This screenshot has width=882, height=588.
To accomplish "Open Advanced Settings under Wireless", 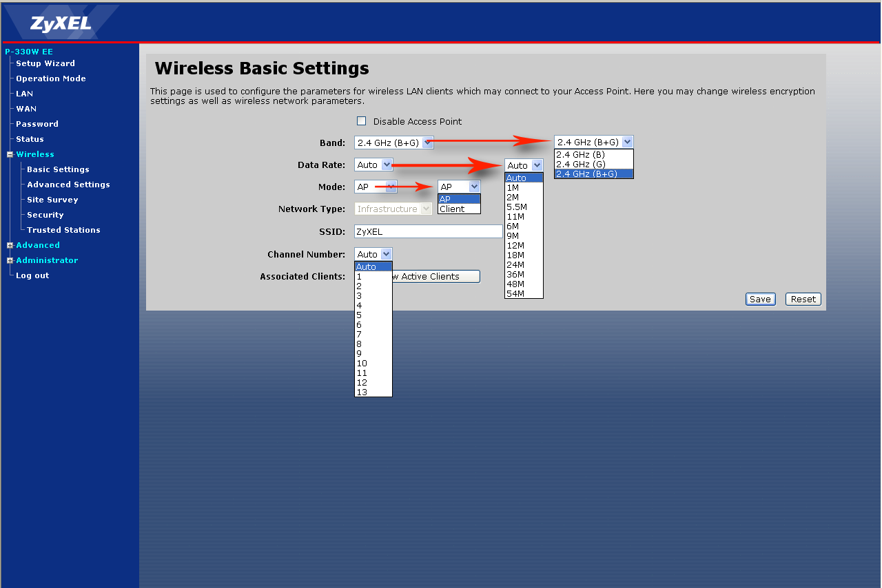I will [x=68, y=185].
